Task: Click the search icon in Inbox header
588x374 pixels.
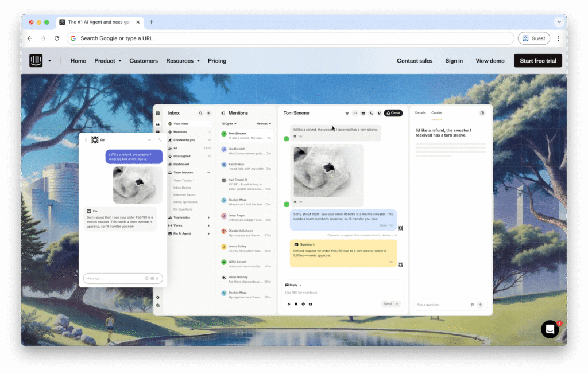Action: coord(200,113)
